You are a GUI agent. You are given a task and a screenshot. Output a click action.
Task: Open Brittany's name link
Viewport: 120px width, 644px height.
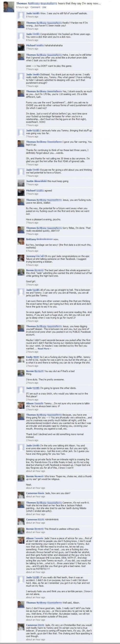pos(31,239)
